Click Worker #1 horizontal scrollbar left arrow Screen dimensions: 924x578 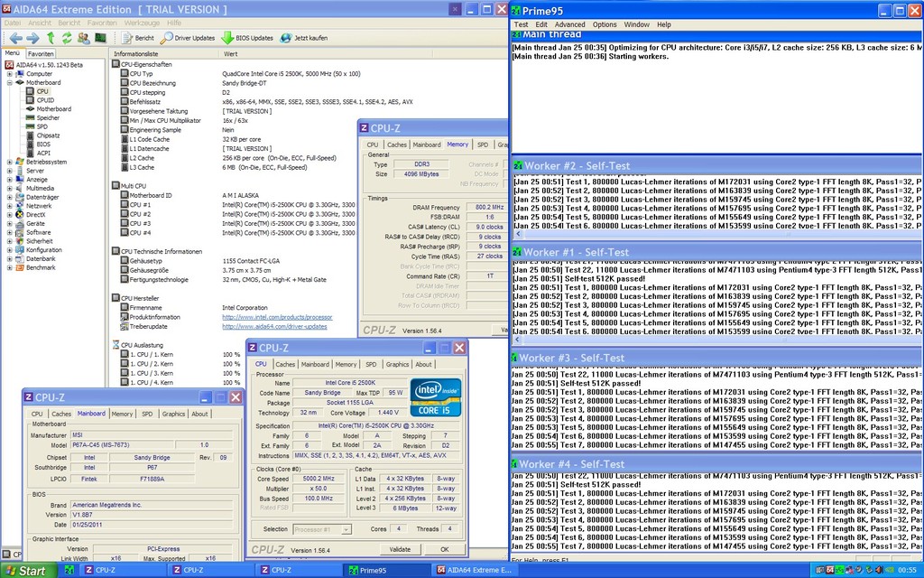(x=517, y=340)
